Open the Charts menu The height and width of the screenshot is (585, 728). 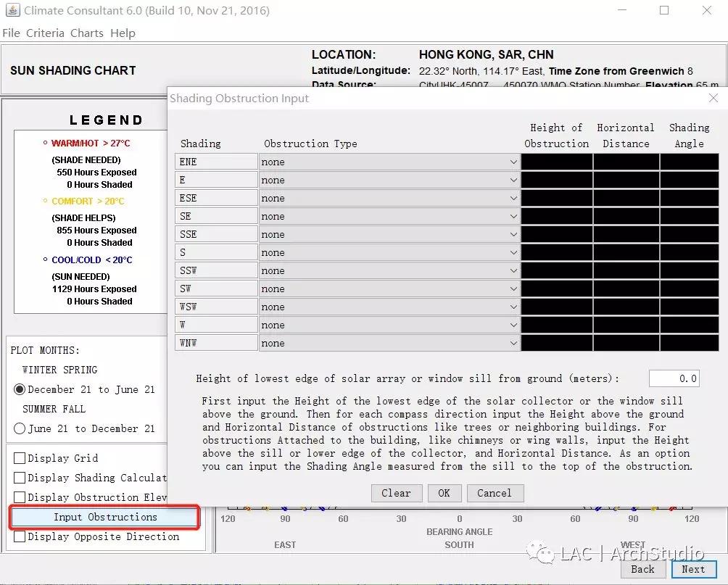pyautogui.click(x=87, y=33)
